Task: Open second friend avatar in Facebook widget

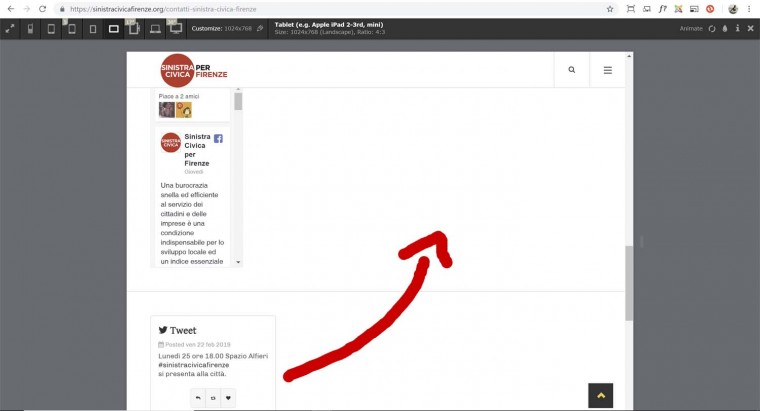Action: [184, 110]
